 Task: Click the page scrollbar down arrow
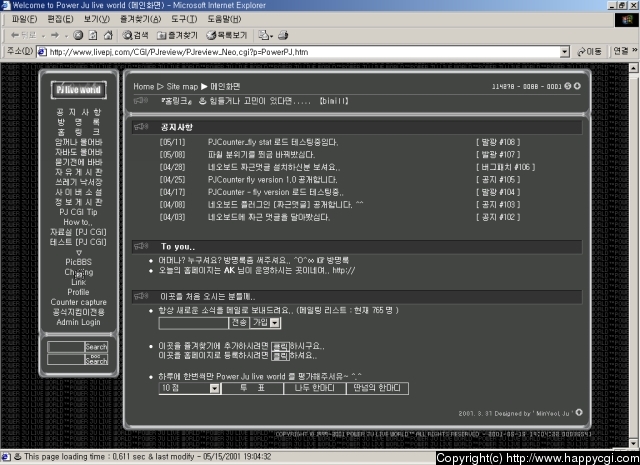[x=633, y=443]
